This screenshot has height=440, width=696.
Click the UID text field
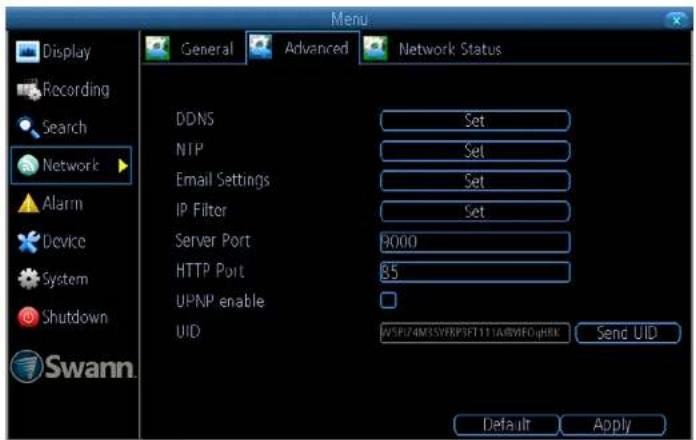click(475, 333)
